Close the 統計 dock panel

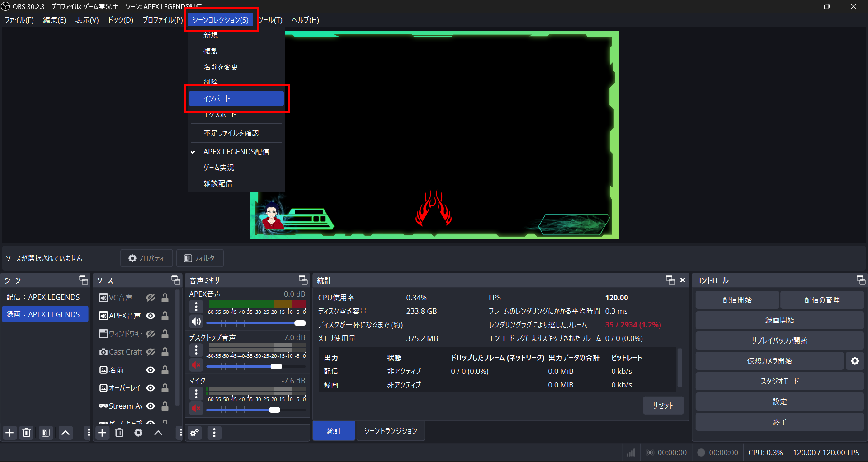click(683, 280)
